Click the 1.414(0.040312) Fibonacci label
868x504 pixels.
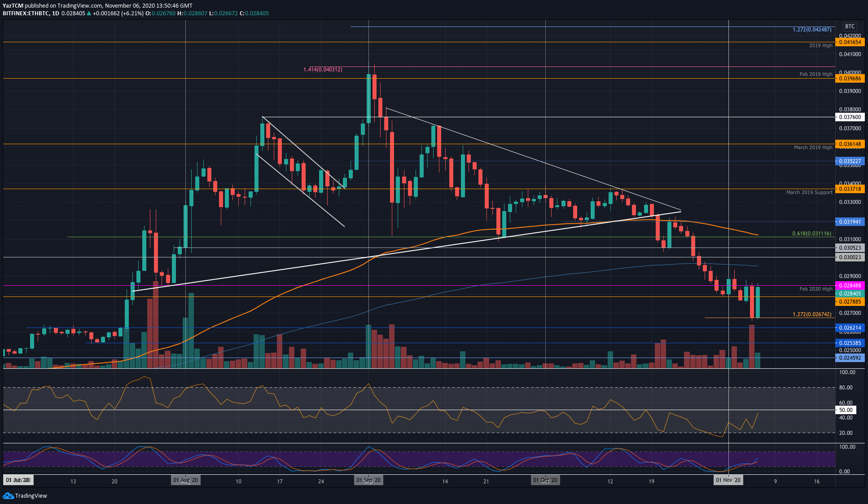[323, 70]
